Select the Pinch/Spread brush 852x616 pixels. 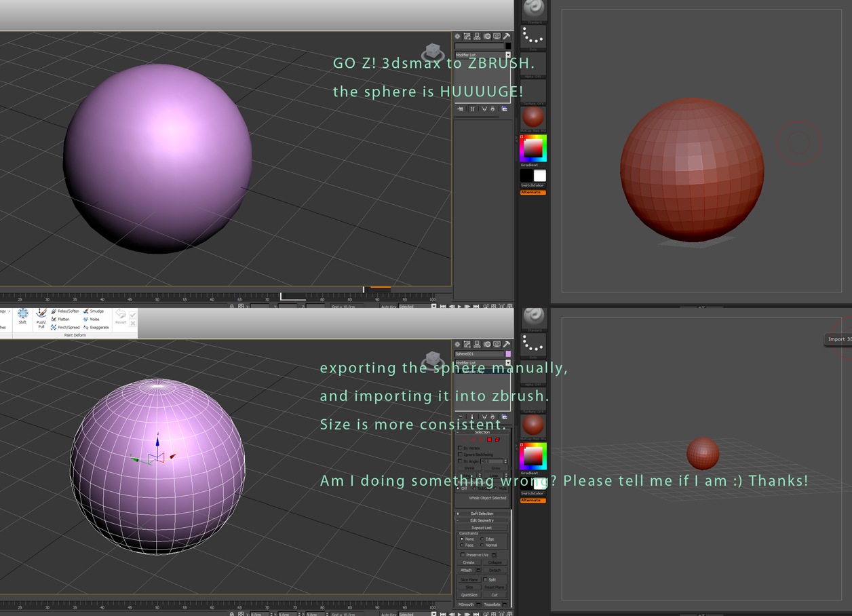(65, 327)
